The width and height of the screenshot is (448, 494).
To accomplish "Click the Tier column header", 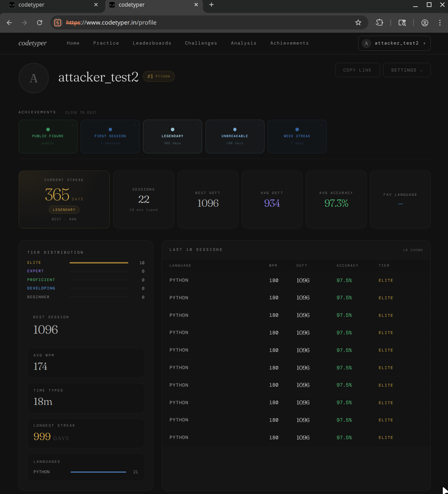I will [x=384, y=266].
